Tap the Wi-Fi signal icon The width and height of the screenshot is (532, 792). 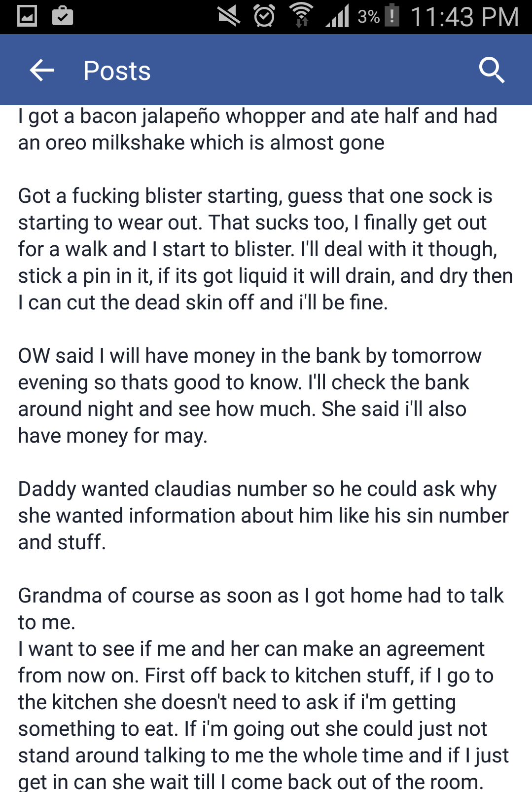301,15
